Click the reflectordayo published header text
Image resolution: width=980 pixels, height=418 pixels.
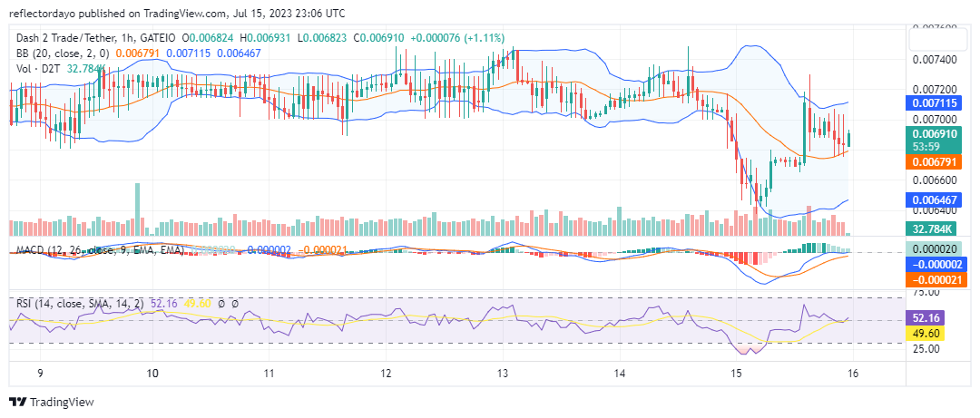pyautogui.click(x=178, y=13)
